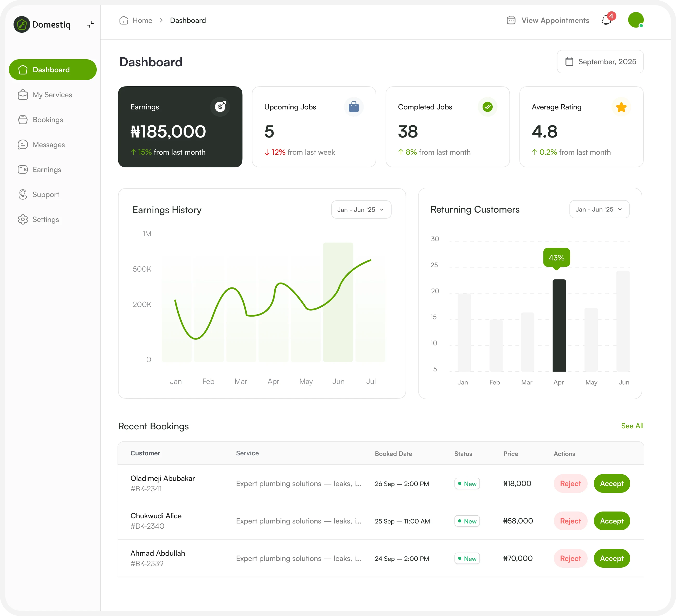
Task: Open Messages from the sidebar
Action: pos(49,145)
